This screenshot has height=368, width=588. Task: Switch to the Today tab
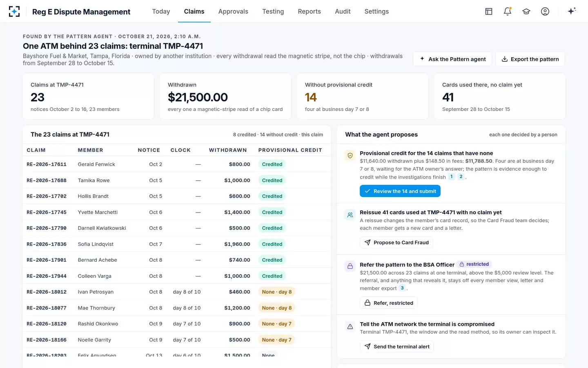coord(161,11)
